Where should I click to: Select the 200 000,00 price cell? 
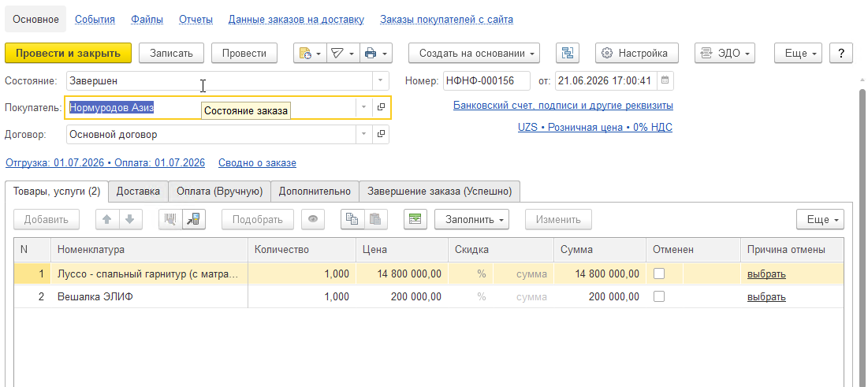(402, 297)
